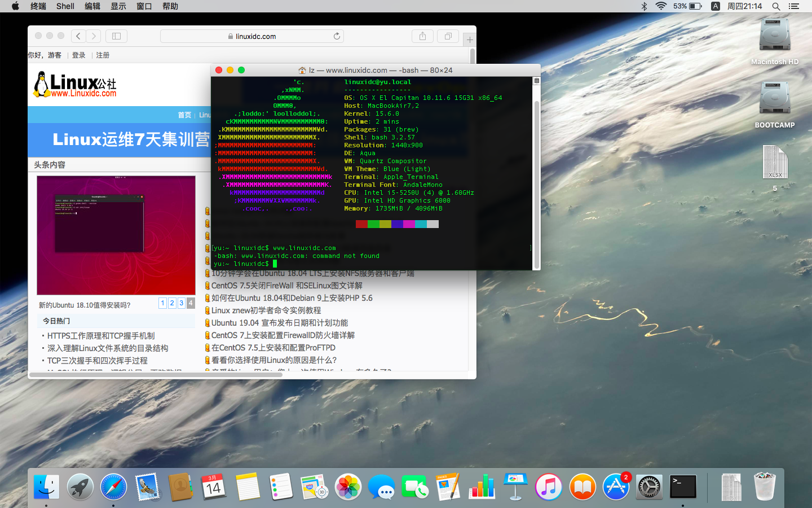Viewport: 812px width, 508px height.
Task: Select slideshow page 2 button
Action: pyautogui.click(x=172, y=303)
